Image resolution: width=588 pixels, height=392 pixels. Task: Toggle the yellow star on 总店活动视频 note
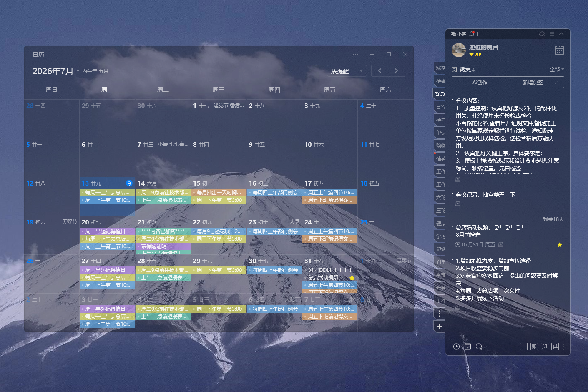(560, 245)
